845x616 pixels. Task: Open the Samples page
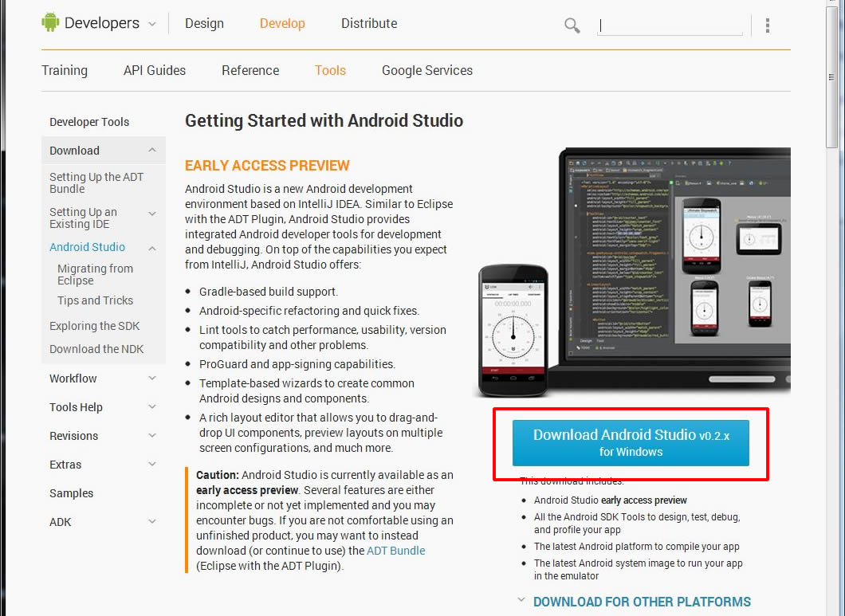tap(71, 493)
